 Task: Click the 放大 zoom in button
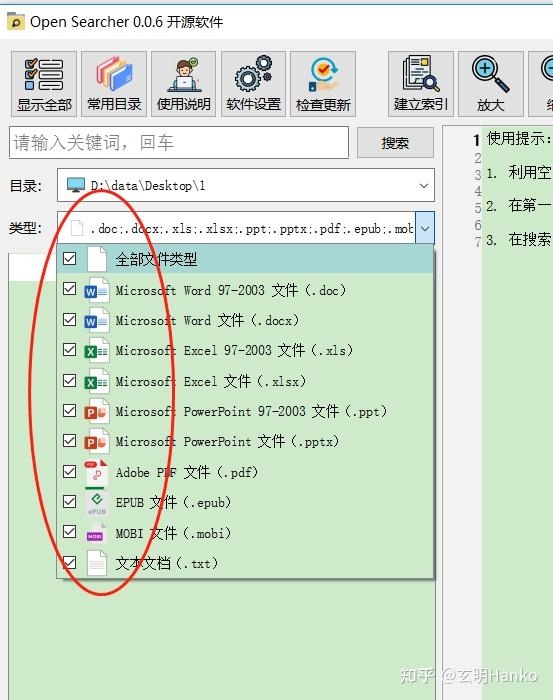[491, 84]
